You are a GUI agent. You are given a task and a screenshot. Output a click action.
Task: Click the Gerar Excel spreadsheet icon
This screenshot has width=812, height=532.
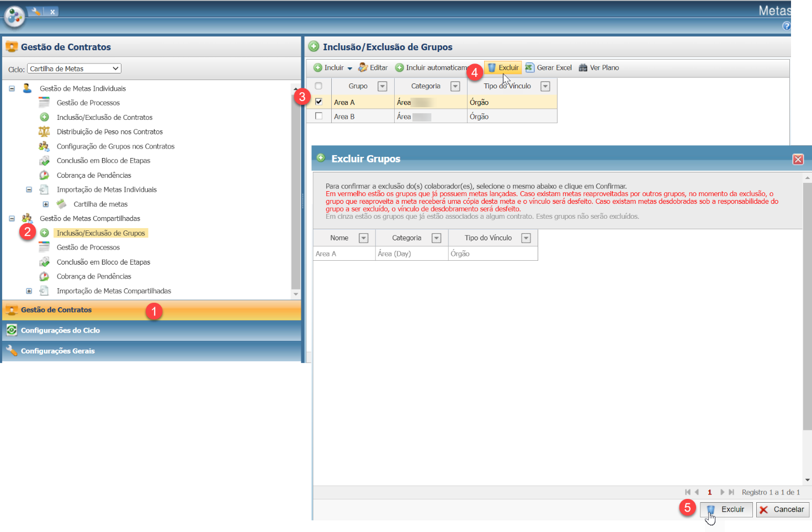(529, 67)
